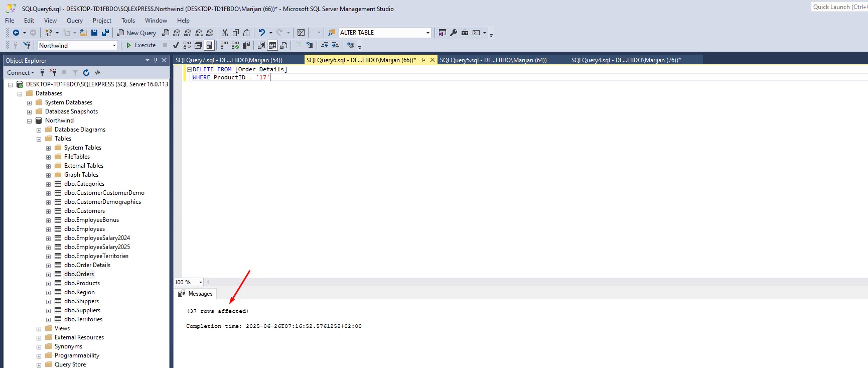Open the Project menu
The height and width of the screenshot is (368, 868).
[102, 21]
